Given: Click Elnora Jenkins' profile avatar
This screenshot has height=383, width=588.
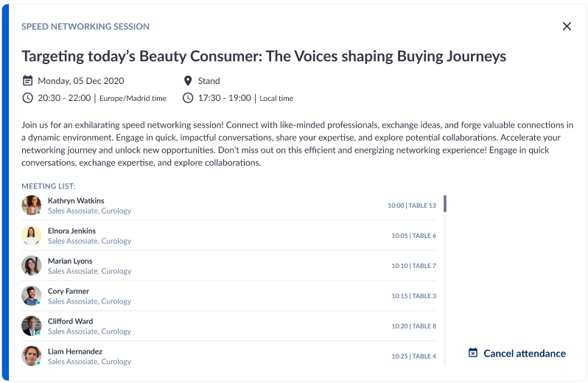Looking at the screenshot, I should [x=32, y=236].
